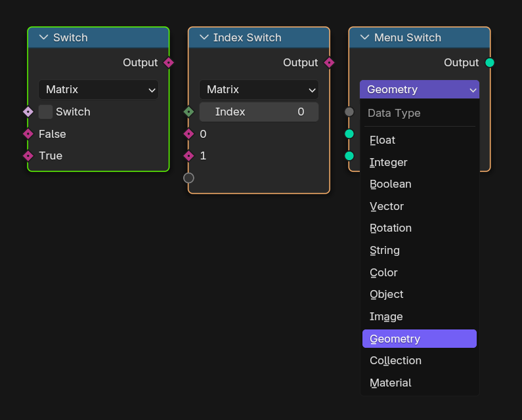Select Collection data type
The image size is (522, 420).
tap(420, 360)
